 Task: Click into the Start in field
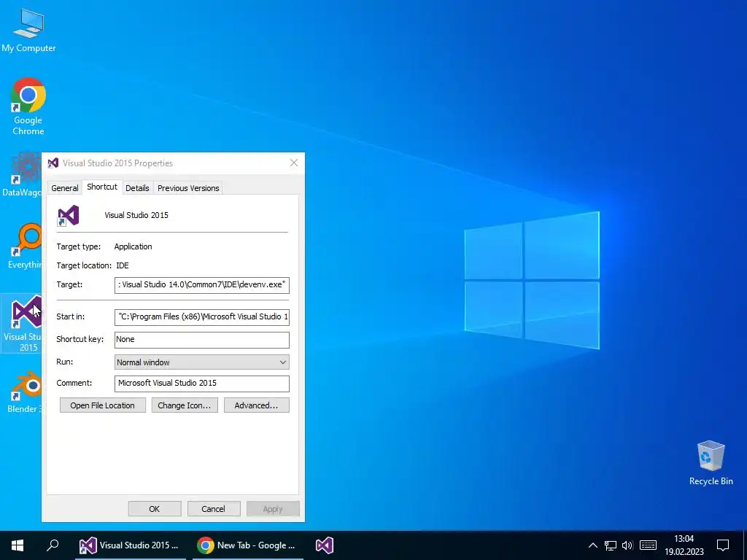pyautogui.click(x=202, y=316)
